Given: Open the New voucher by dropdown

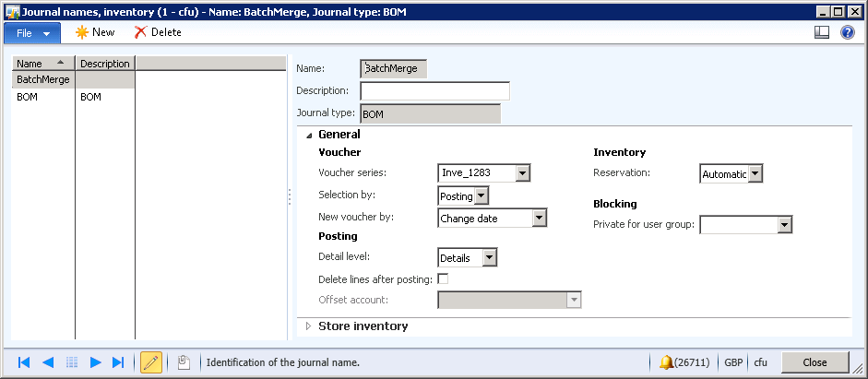Looking at the screenshot, I should pos(540,219).
